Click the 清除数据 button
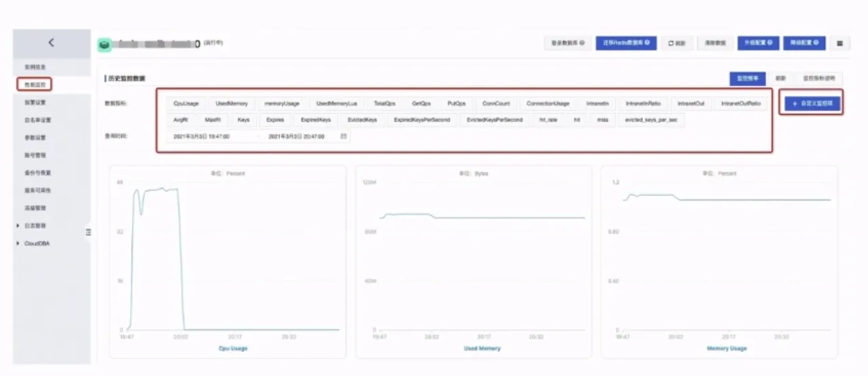 point(715,43)
